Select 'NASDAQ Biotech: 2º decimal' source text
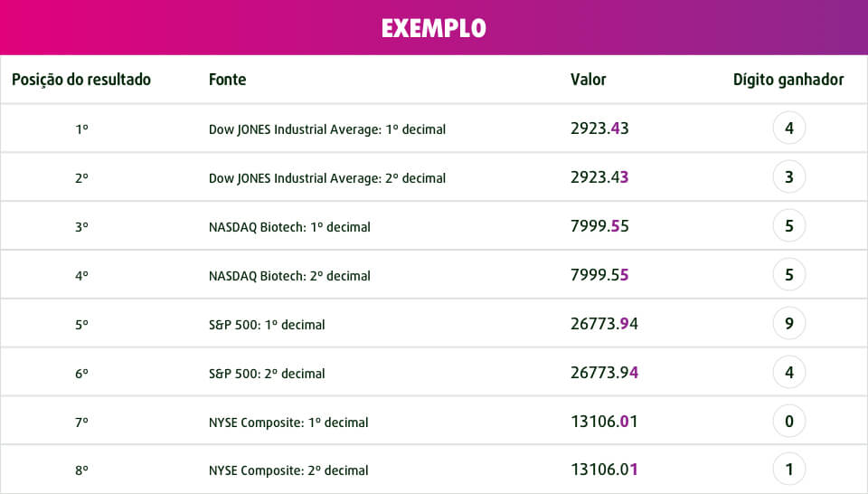 point(289,276)
